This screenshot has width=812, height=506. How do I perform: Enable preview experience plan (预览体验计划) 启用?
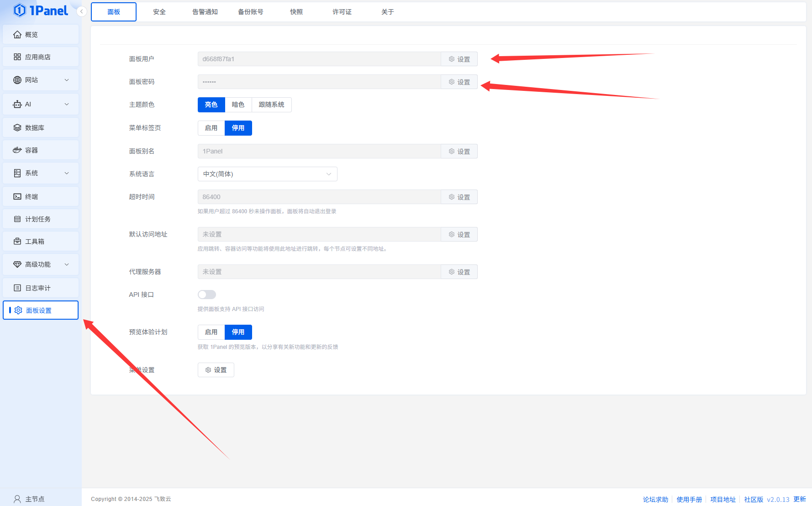coord(211,332)
